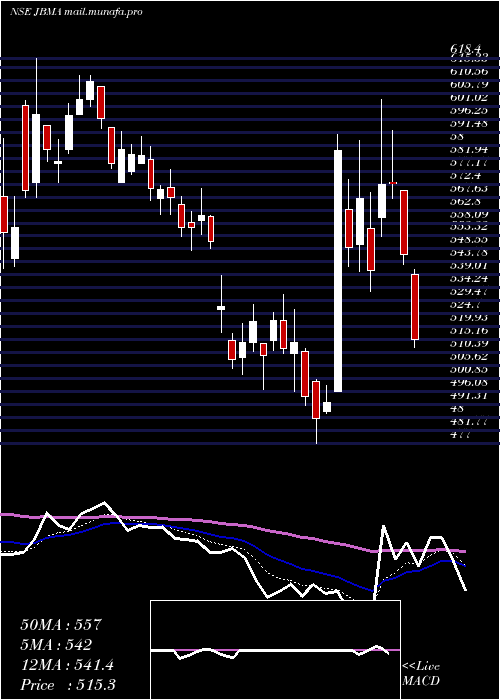500x700 pixels.
Task: Click inside the MACD indicator panel
Action: pyautogui.click(x=275, y=650)
